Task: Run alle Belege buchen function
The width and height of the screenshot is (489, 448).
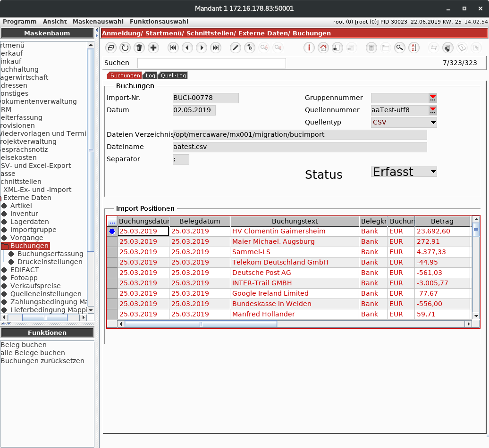Action: (x=33, y=353)
